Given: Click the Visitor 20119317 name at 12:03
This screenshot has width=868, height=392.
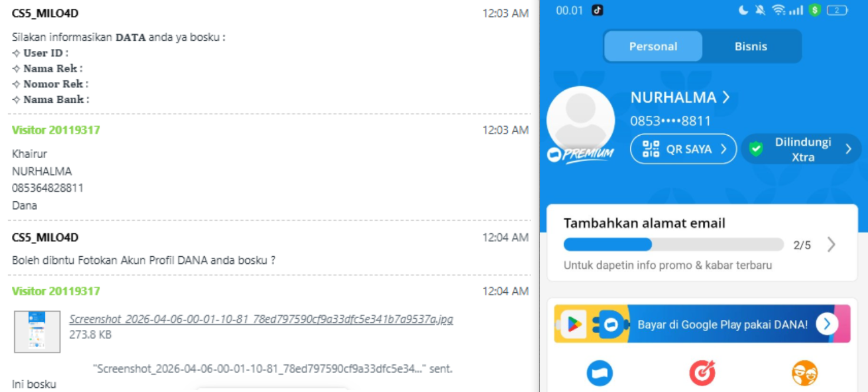Looking at the screenshot, I should point(56,130).
